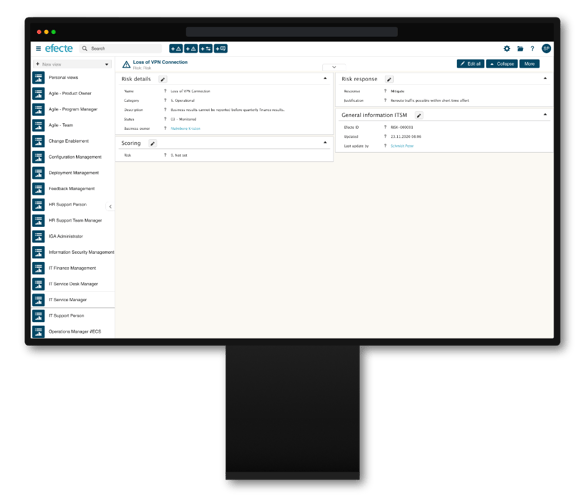This screenshot has width=585, height=497.
Task: Open the user profile avatar
Action: click(546, 49)
